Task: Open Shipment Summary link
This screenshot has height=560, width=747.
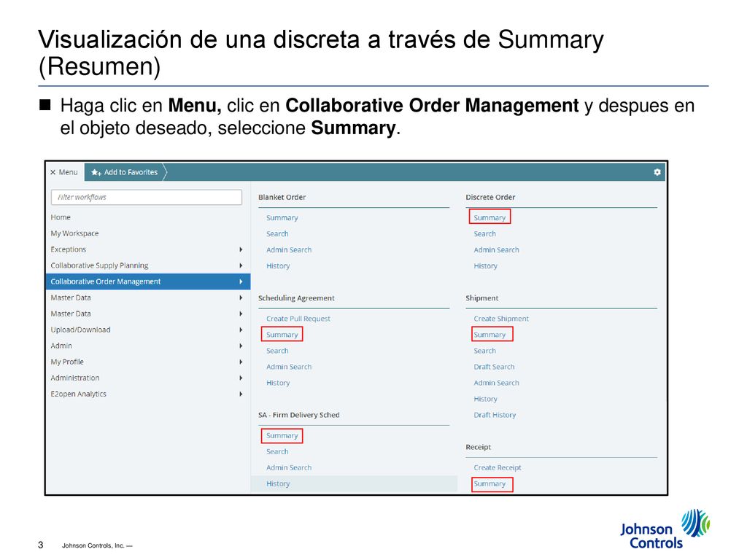Action: pyautogui.click(x=489, y=335)
